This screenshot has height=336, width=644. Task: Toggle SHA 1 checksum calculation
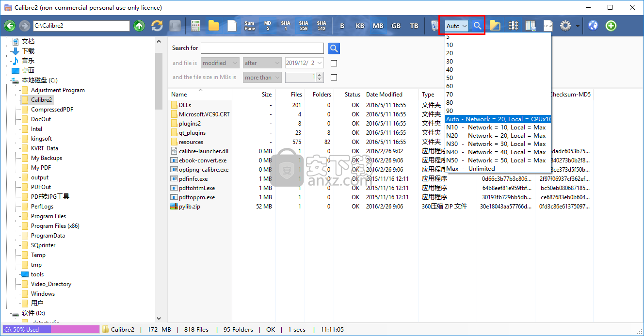click(x=286, y=26)
